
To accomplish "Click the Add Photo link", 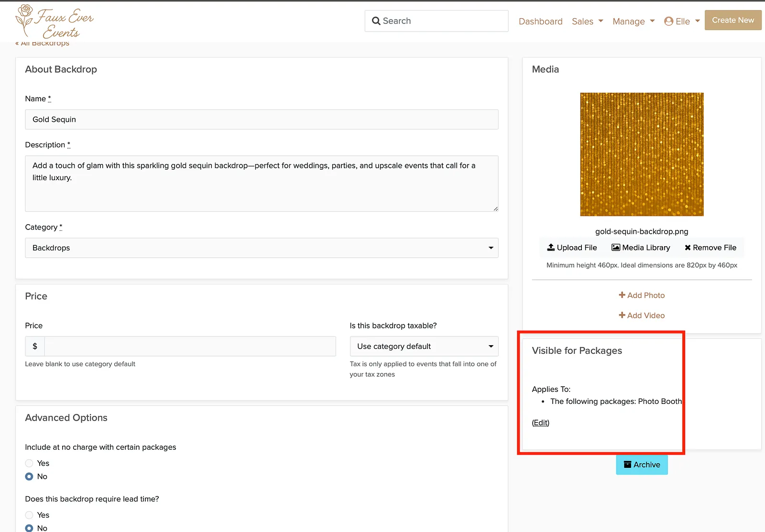I will coord(642,295).
